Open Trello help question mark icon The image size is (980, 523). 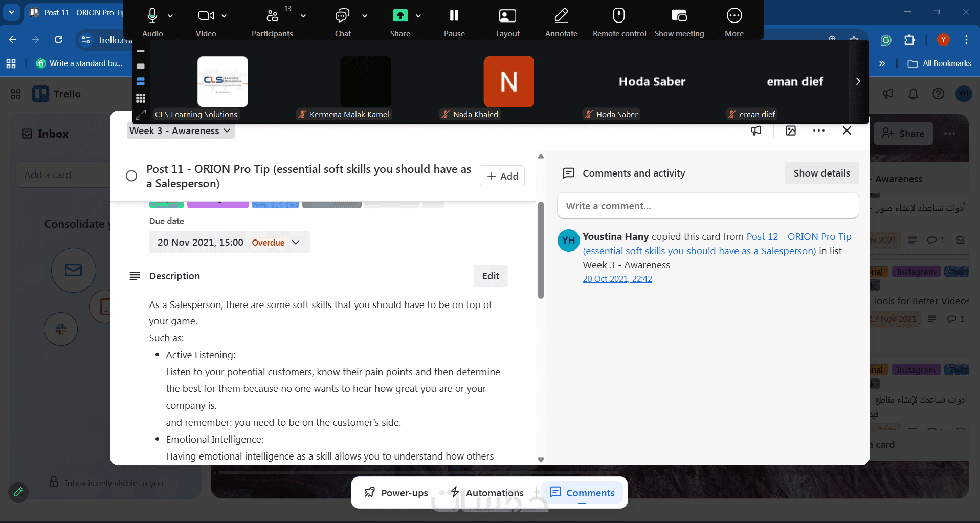[938, 94]
